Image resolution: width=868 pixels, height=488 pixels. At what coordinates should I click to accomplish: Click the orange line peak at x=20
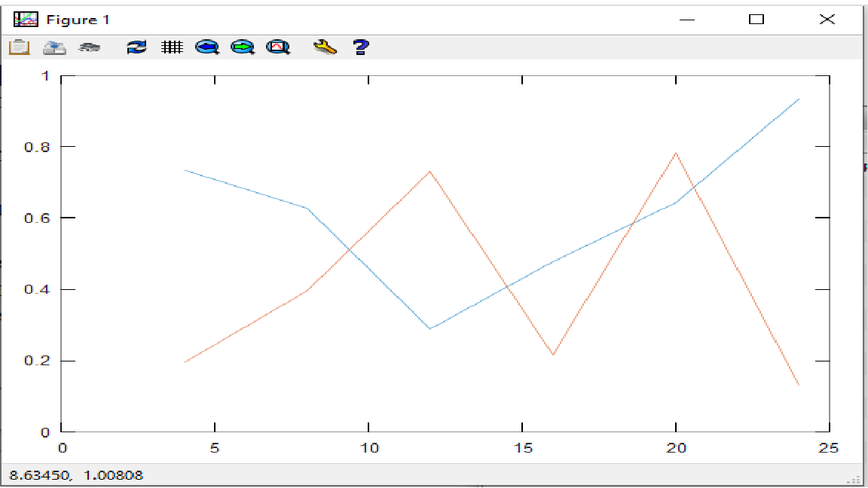click(676, 153)
